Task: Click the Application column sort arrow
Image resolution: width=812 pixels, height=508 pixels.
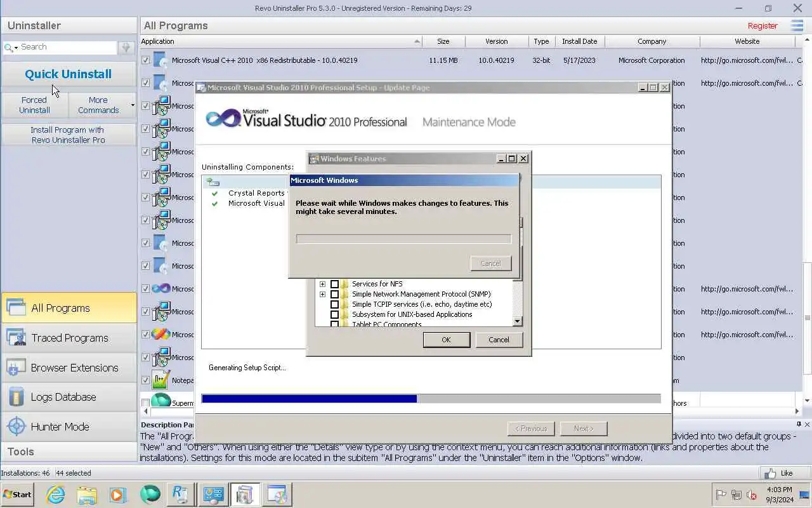Action: click(x=417, y=41)
